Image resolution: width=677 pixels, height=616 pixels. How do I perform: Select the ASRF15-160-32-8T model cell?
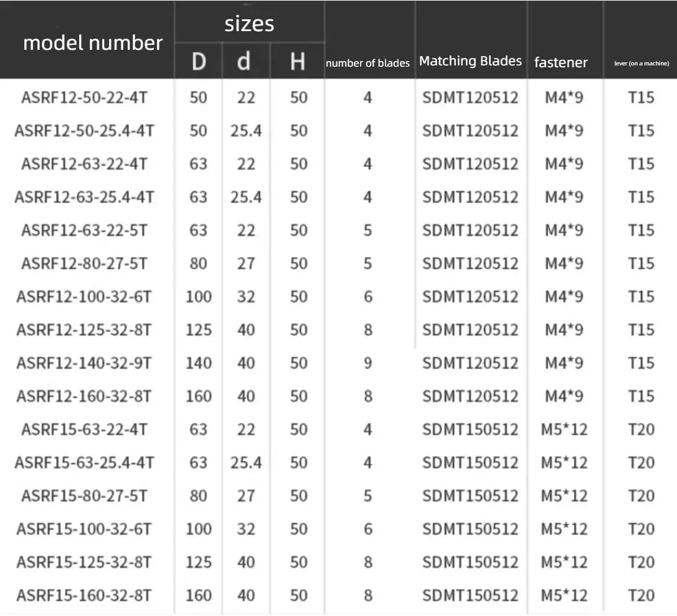click(x=85, y=595)
